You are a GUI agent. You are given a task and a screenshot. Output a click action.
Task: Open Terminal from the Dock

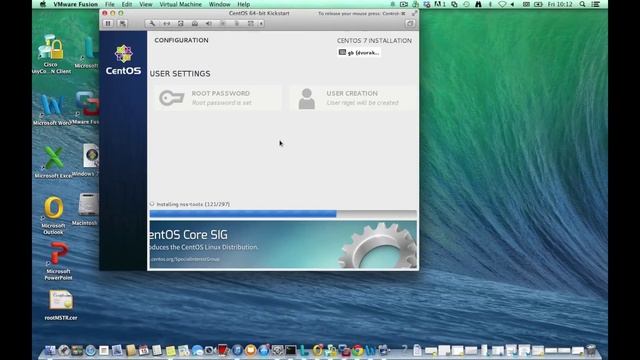291,350
